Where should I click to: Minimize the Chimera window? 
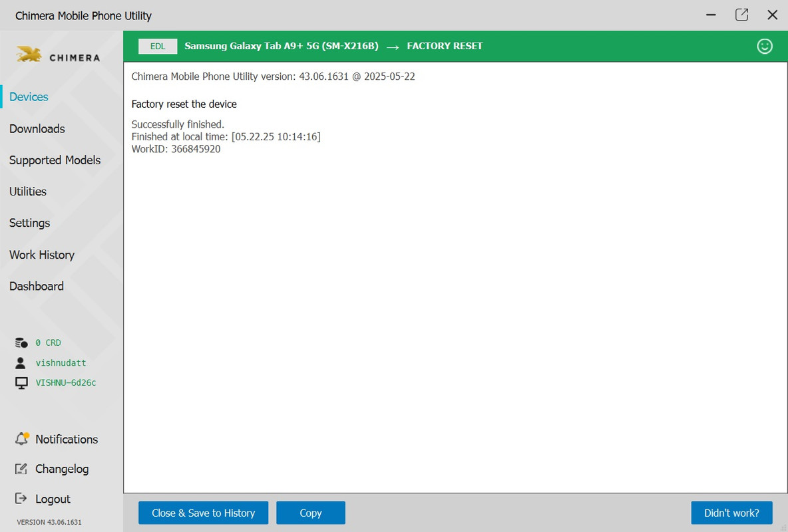711,15
